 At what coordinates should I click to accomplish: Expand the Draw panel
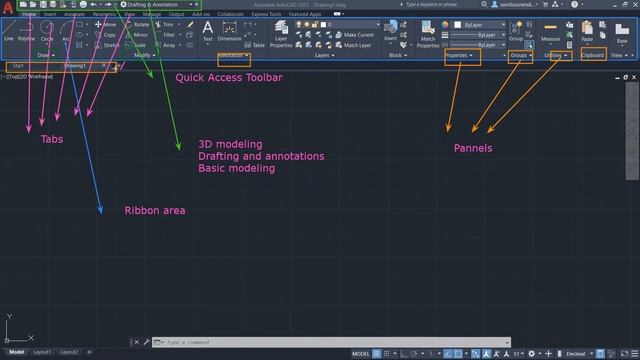tap(46, 55)
